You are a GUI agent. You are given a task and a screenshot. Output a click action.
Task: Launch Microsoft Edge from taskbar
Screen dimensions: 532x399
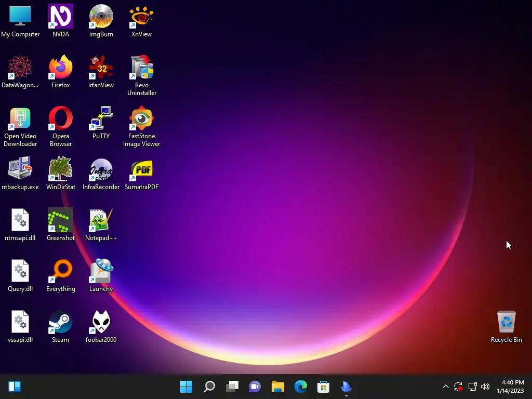click(301, 387)
